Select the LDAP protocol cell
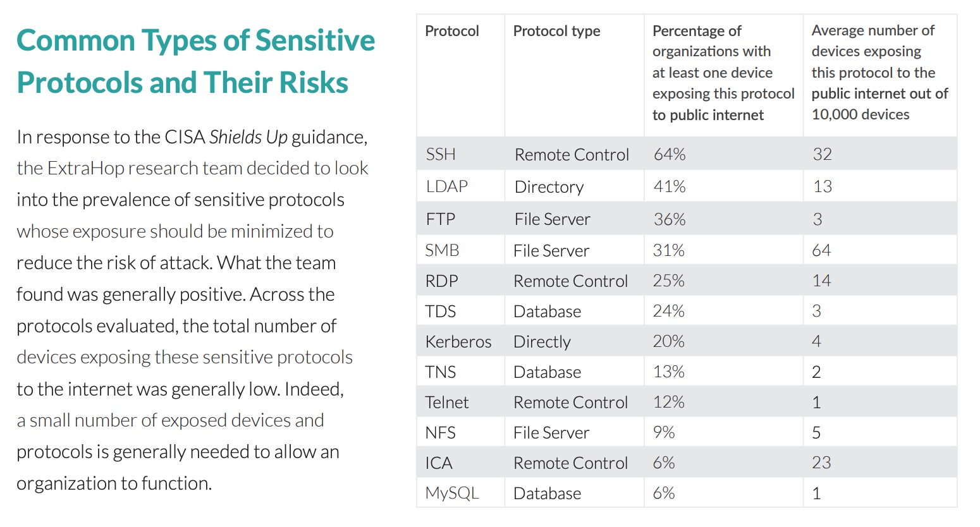Image resolution: width=980 pixels, height=527 pixels. point(446,186)
